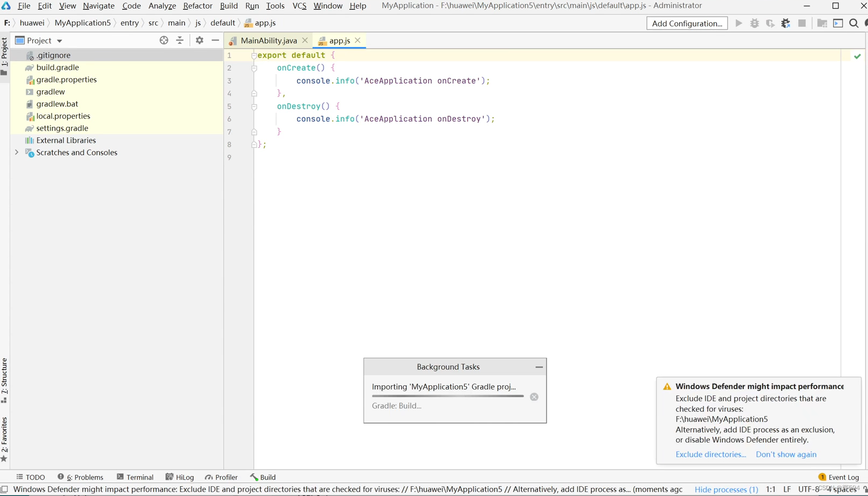Click fold end marker at line 4

[254, 93]
